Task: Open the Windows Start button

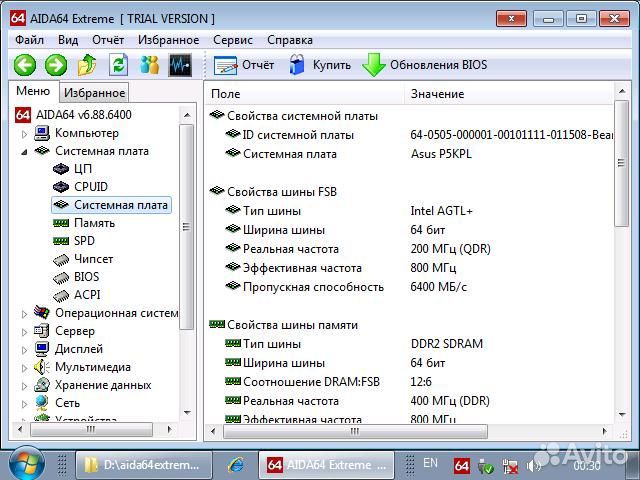Action: [x=27, y=464]
